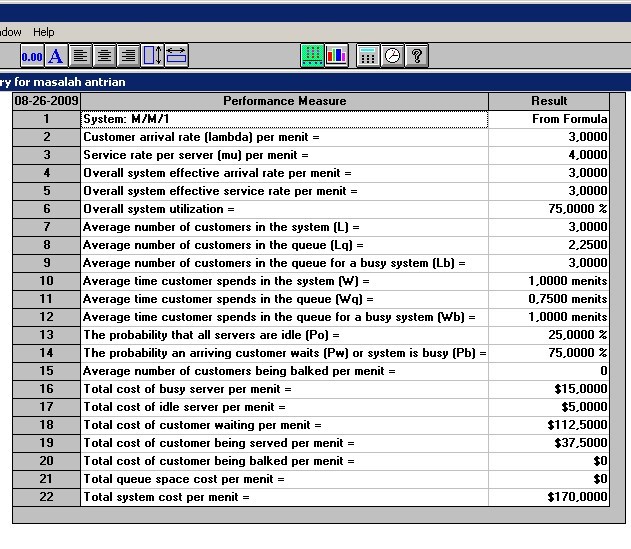Click the row height adjustment icon

153,56
